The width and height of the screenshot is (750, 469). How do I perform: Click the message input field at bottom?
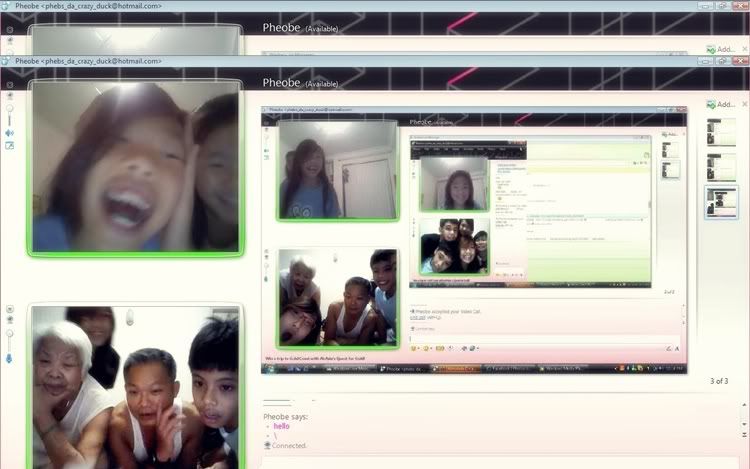pos(500,462)
